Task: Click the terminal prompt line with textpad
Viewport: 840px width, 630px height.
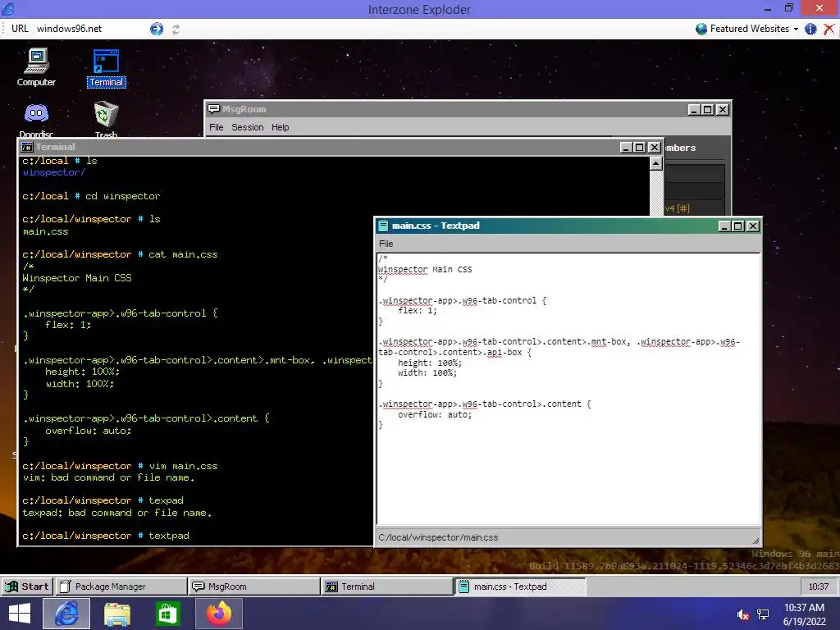Action: (x=106, y=536)
